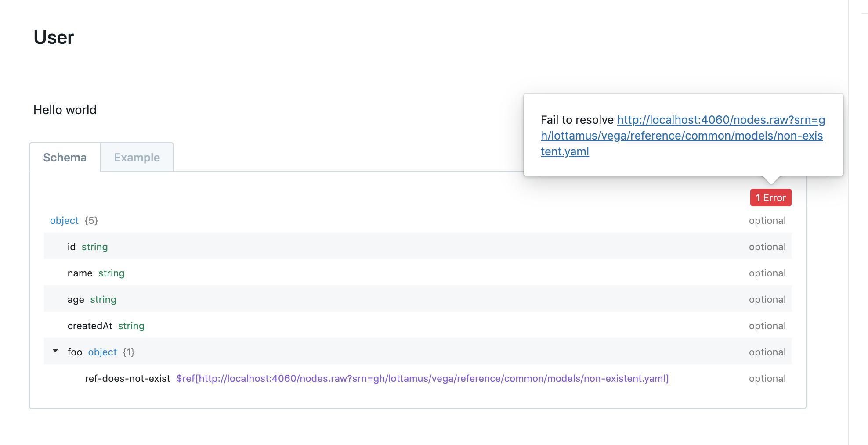This screenshot has width=868, height=445.
Task: Click the top-level object type link
Action: [x=64, y=220]
